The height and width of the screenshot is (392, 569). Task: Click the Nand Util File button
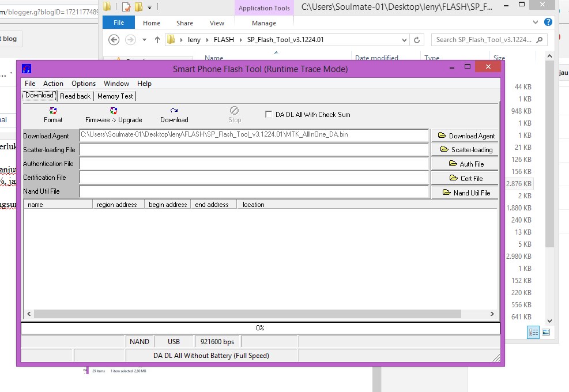point(465,193)
